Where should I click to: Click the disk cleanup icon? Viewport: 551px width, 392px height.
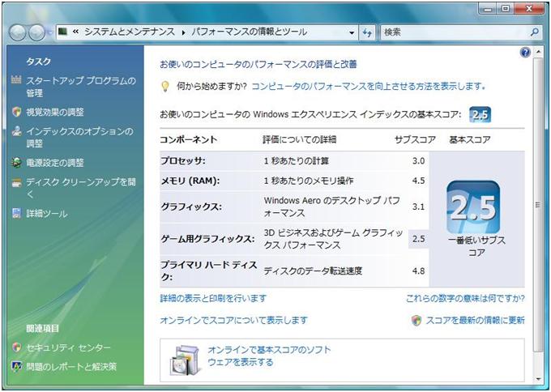click(x=16, y=183)
